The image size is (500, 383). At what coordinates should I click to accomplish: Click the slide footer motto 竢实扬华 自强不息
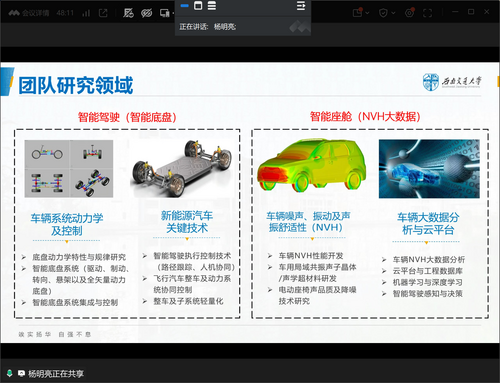[x=55, y=334]
